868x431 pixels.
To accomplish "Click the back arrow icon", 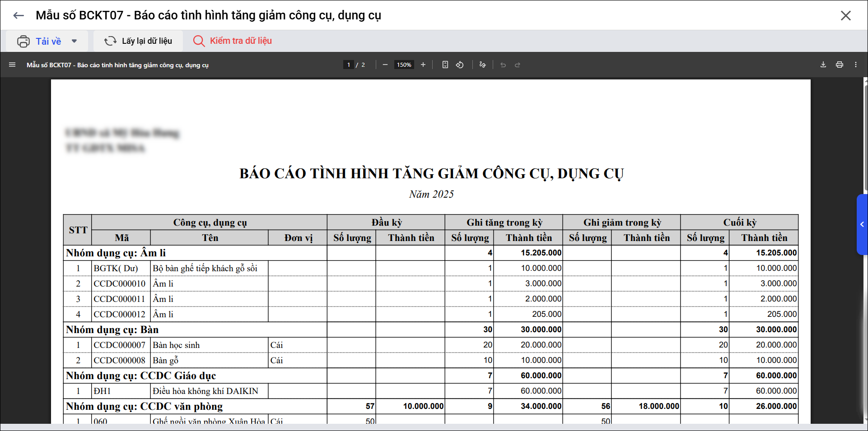I will click(x=19, y=15).
